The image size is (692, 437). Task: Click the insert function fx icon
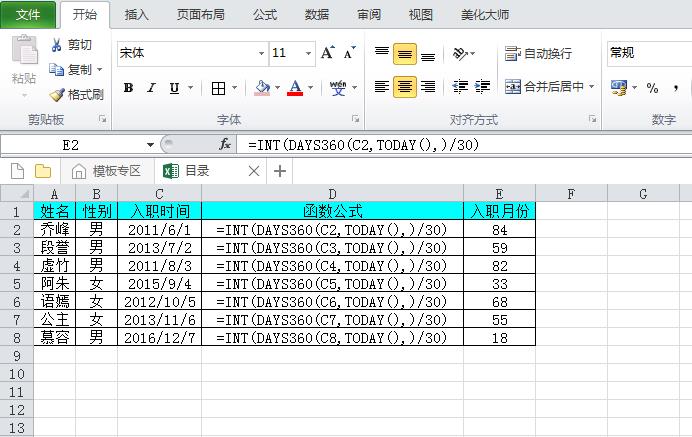pos(225,144)
